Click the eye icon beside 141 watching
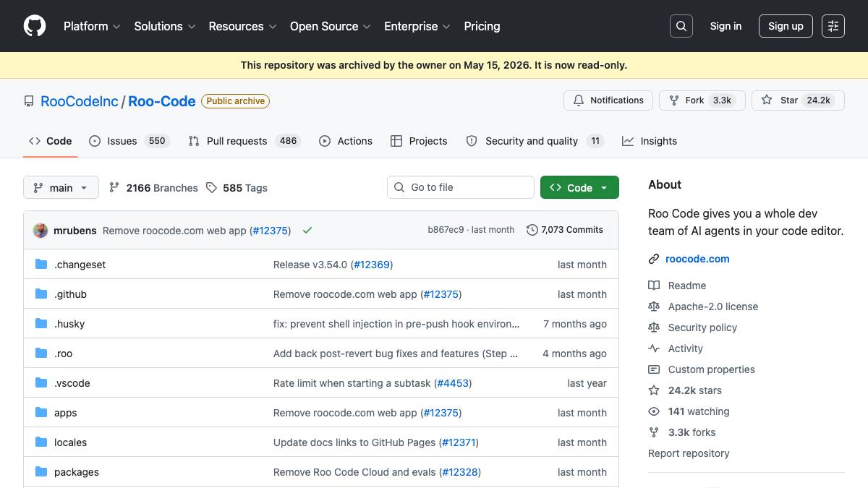868x488 pixels. click(654, 411)
